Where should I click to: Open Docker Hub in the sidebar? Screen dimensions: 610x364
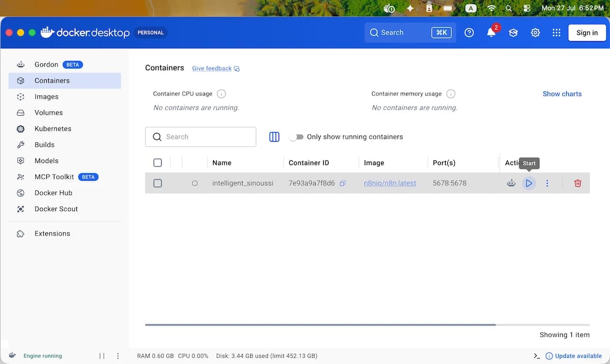[65, 193]
